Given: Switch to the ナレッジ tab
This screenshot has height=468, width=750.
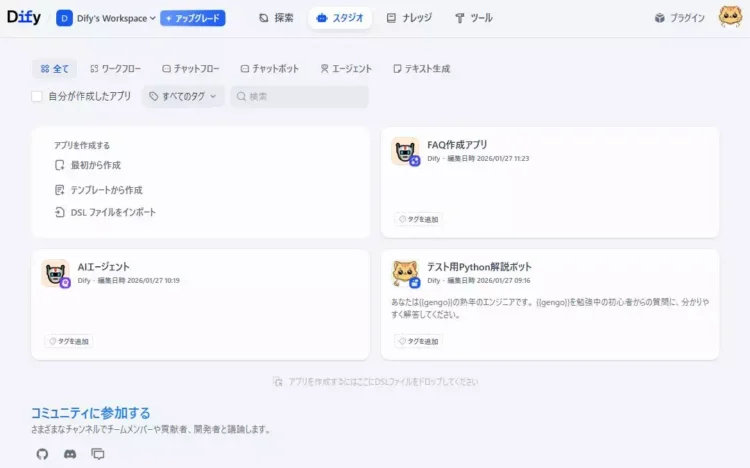Looking at the screenshot, I should pyautogui.click(x=408, y=18).
